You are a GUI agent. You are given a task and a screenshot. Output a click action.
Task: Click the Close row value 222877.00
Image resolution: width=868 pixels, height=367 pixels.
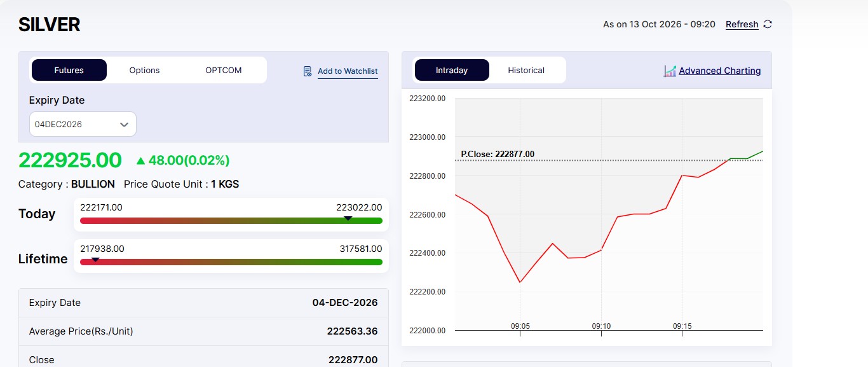(353, 360)
